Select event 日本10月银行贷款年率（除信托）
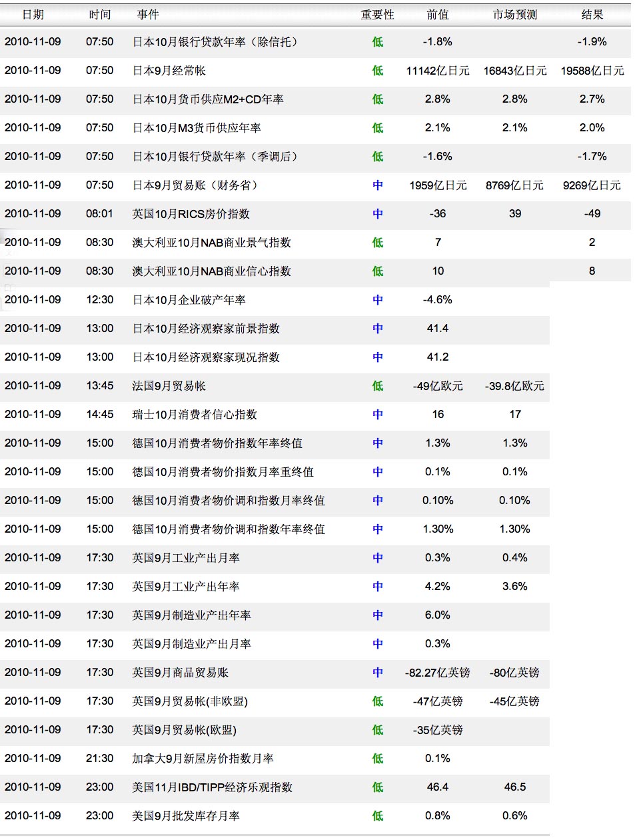Image resolution: width=635 pixels, height=840 pixels. pos(215,42)
